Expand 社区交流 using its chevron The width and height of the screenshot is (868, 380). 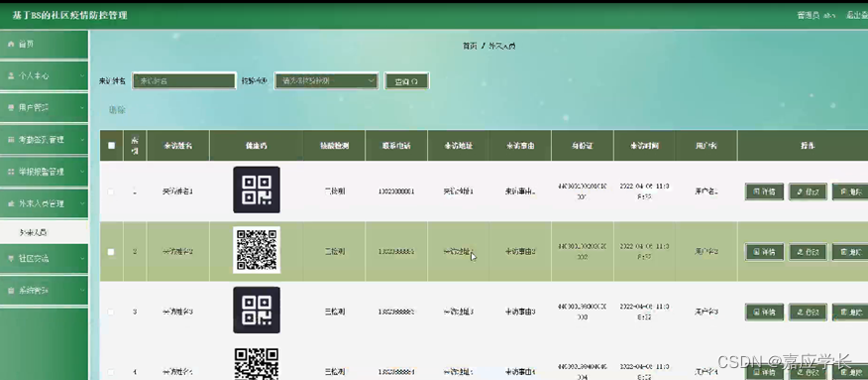[82, 258]
